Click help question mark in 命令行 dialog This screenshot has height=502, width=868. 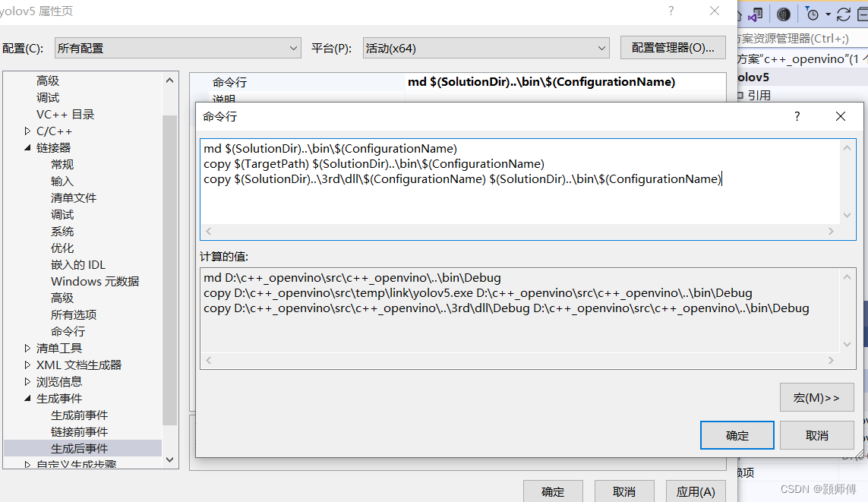tap(797, 116)
